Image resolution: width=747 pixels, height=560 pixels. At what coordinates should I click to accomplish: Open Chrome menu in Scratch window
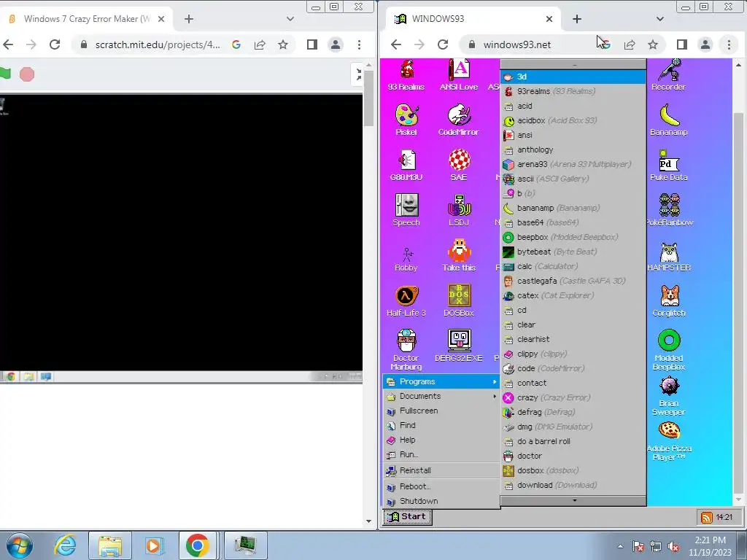tap(359, 44)
